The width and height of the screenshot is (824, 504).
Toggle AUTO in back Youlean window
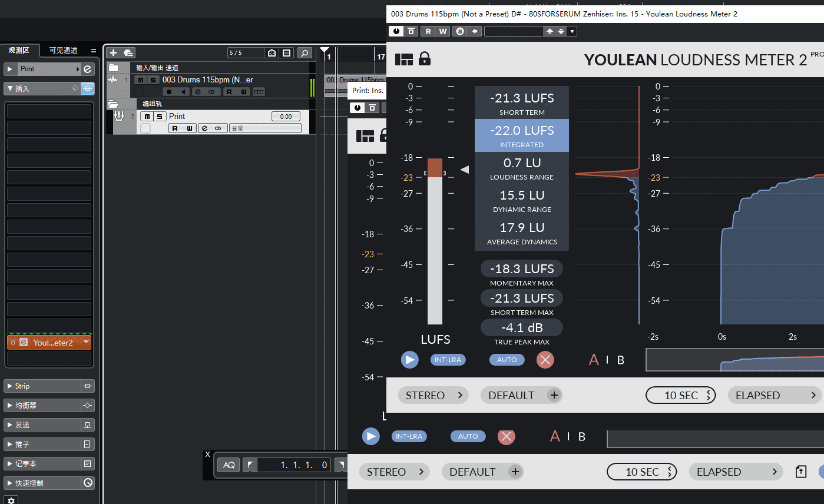coord(468,436)
